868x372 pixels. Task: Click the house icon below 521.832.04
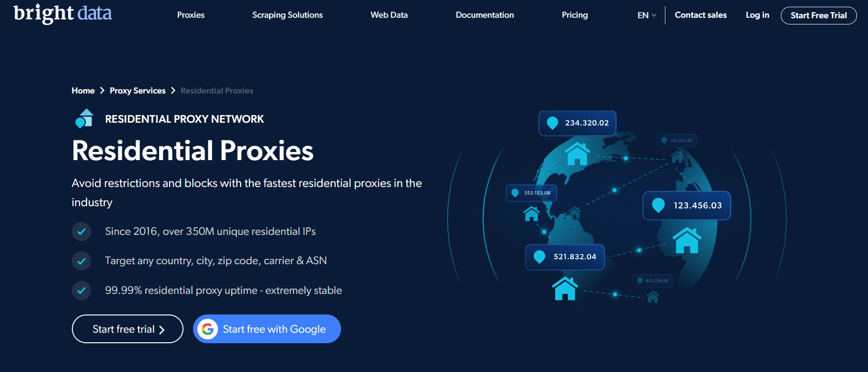565,289
